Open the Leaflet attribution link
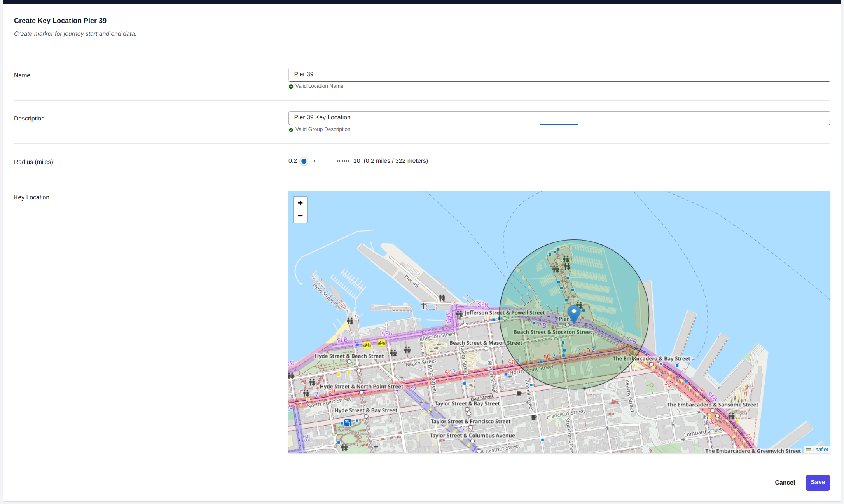 point(820,449)
